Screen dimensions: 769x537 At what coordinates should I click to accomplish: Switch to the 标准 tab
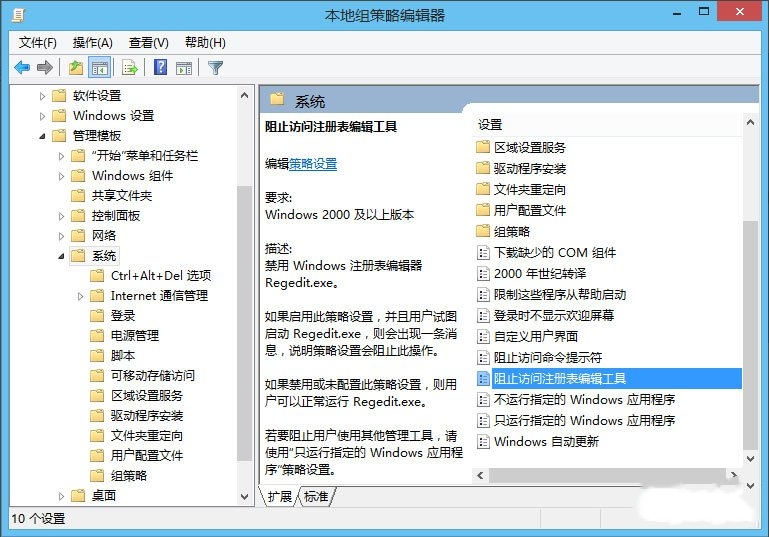tap(316, 497)
